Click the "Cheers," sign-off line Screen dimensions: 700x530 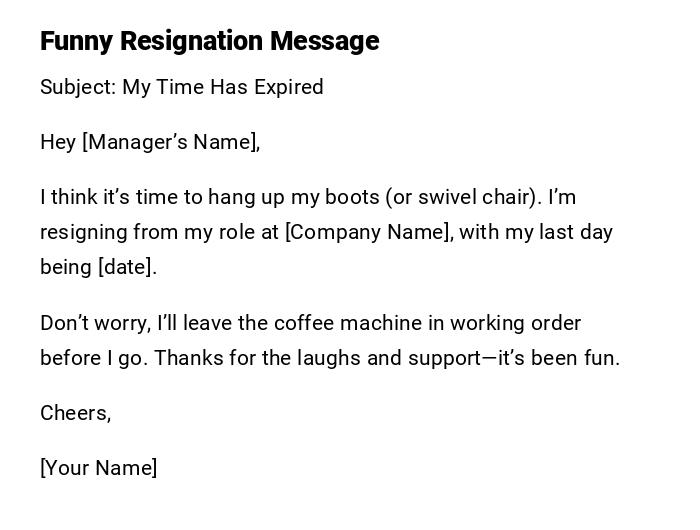pos(75,413)
